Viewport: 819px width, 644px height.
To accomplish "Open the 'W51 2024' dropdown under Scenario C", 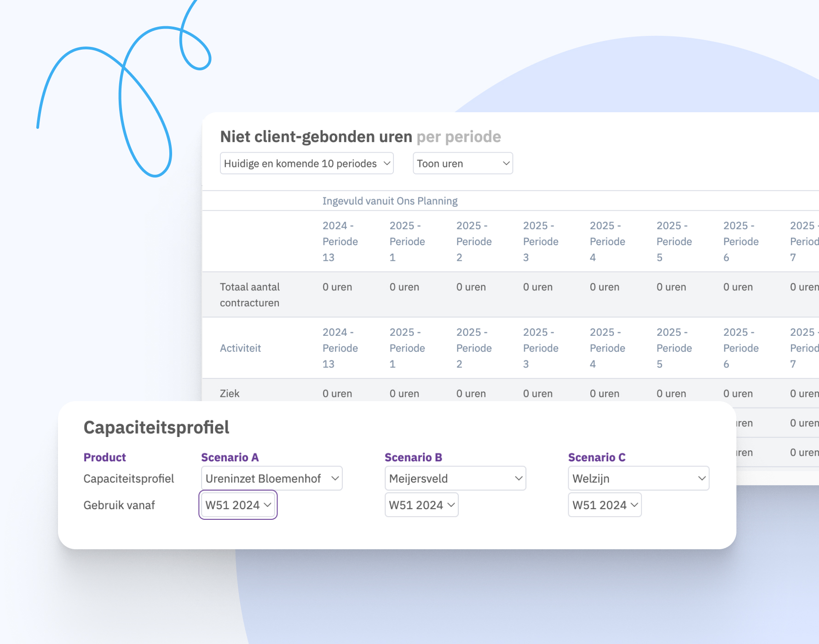I will tap(604, 505).
